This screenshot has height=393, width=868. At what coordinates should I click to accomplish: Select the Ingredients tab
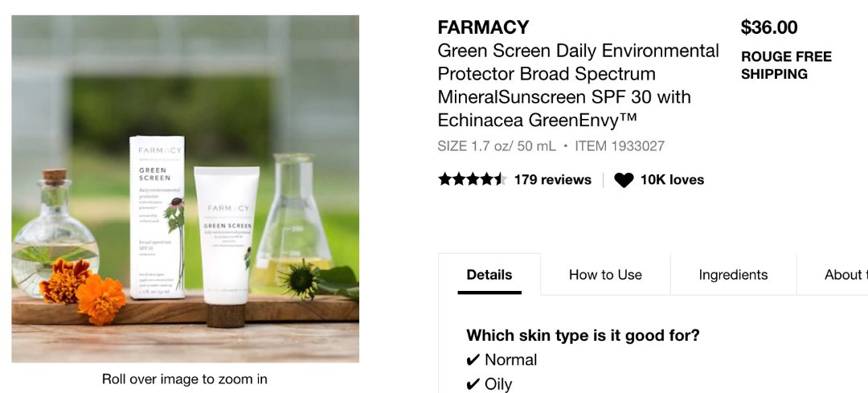tap(733, 275)
